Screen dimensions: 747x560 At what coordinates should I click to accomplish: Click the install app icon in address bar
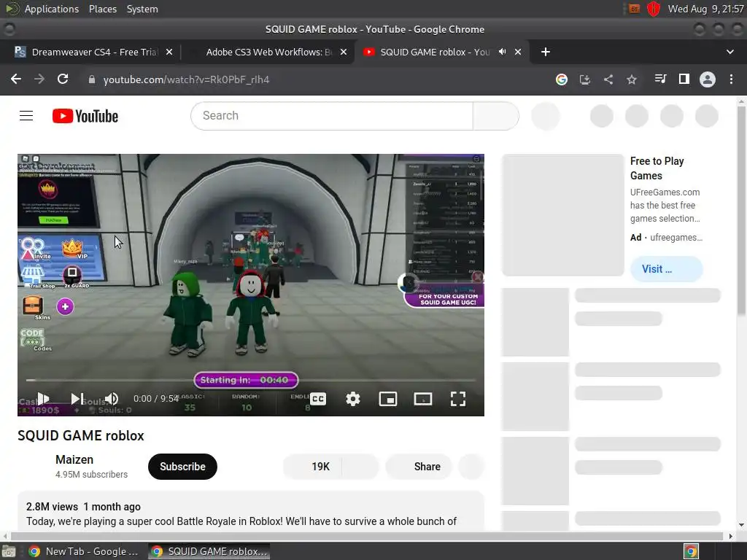click(x=585, y=79)
